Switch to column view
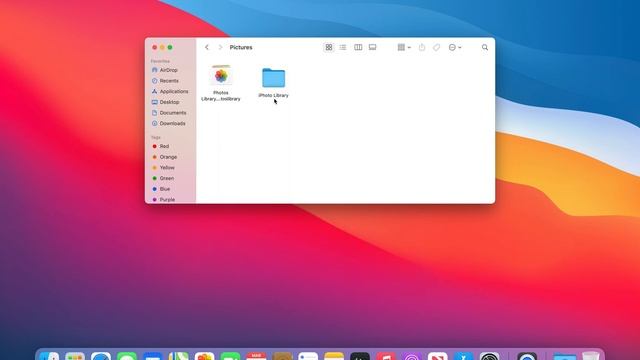 pyautogui.click(x=358, y=47)
